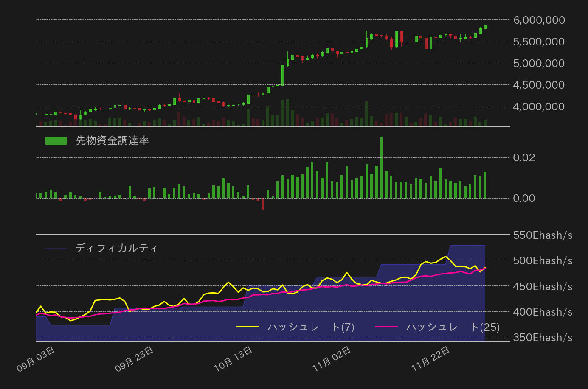Viewport: 588px width, 389px height.
Task: Click the 6,000,000 price axis label
Action: (539, 20)
